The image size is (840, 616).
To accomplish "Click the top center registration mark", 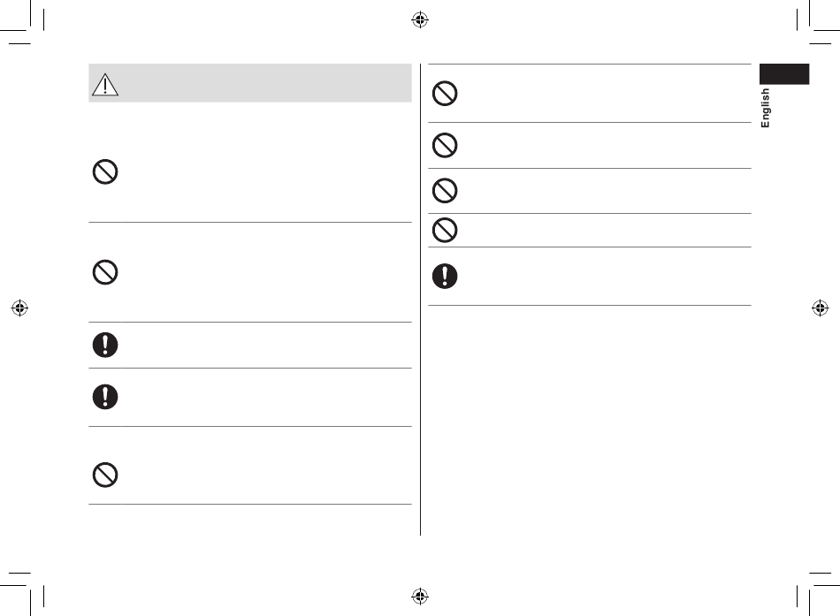I will [x=420, y=19].
